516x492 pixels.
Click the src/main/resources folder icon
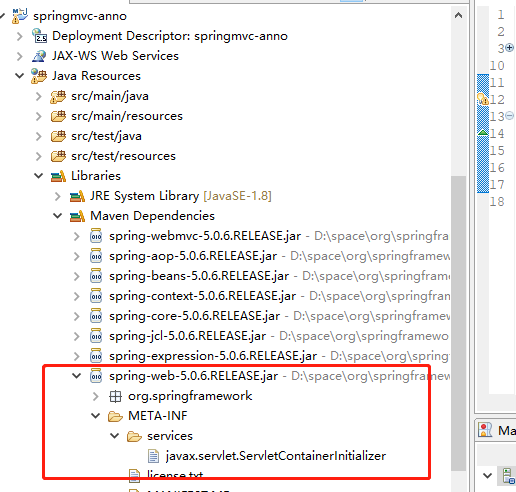tap(58, 116)
